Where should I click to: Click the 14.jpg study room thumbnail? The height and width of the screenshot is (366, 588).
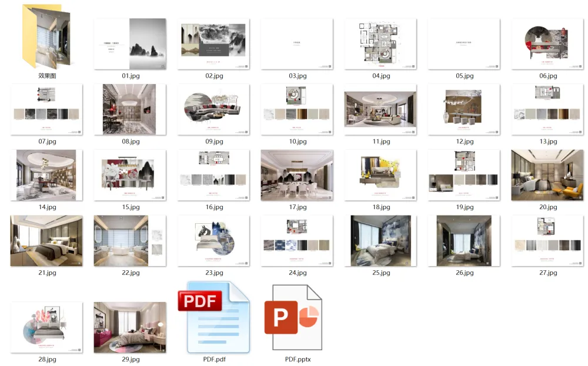pyautogui.click(x=46, y=176)
